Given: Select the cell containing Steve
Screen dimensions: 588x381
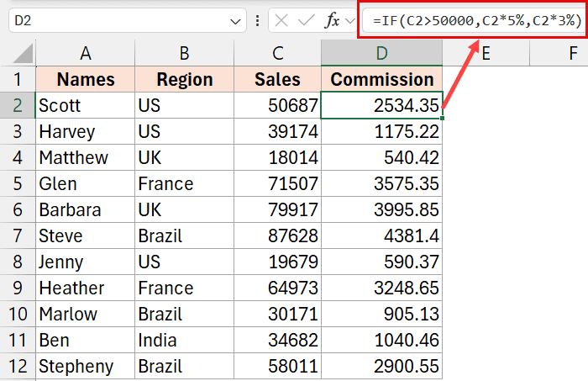Looking at the screenshot, I should click(86, 235).
